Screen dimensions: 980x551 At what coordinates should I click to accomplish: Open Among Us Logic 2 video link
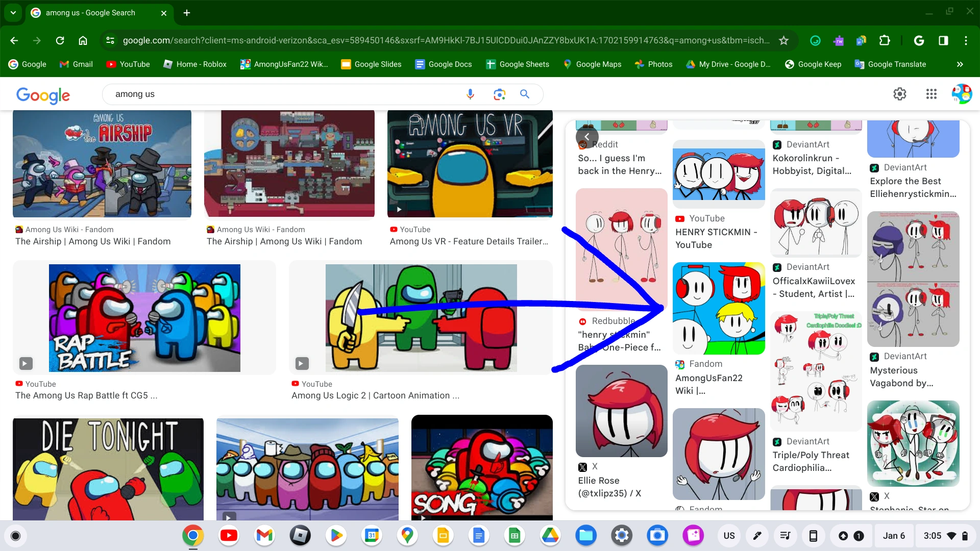375,395
